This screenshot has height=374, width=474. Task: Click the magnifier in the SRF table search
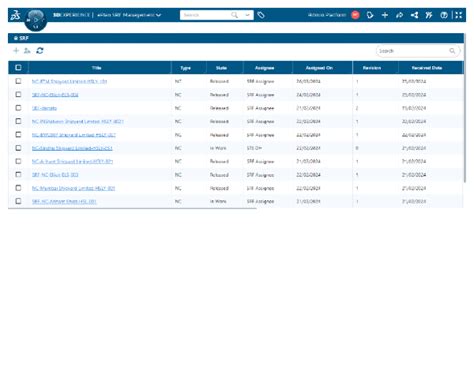pos(452,51)
